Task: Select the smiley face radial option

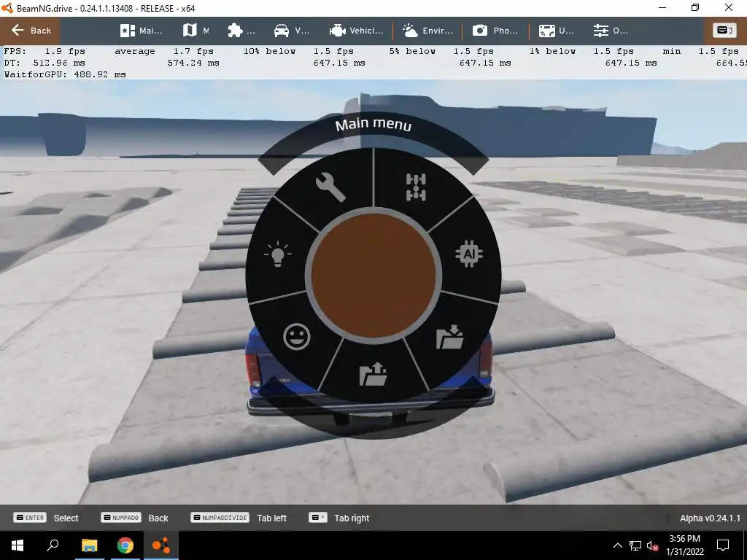Action: pyautogui.click(x=297, y=337)
